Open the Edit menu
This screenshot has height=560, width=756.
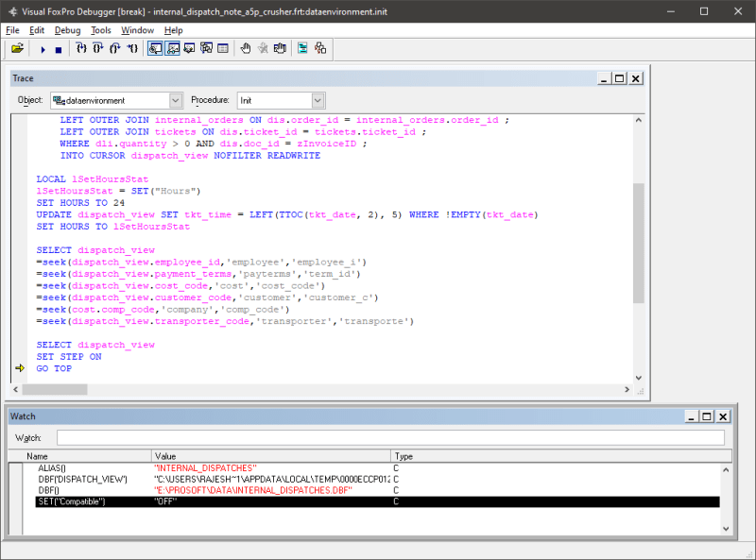pos(37,30)
